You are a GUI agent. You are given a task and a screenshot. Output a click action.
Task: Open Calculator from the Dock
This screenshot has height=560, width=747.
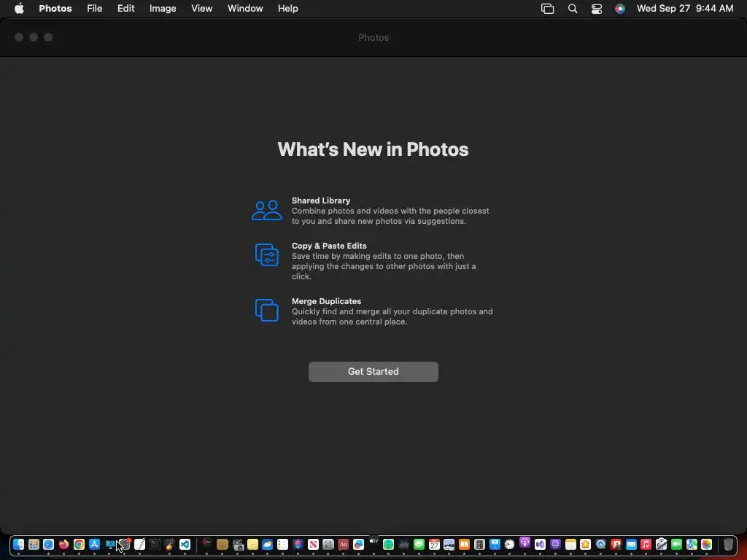coord(479,544)
